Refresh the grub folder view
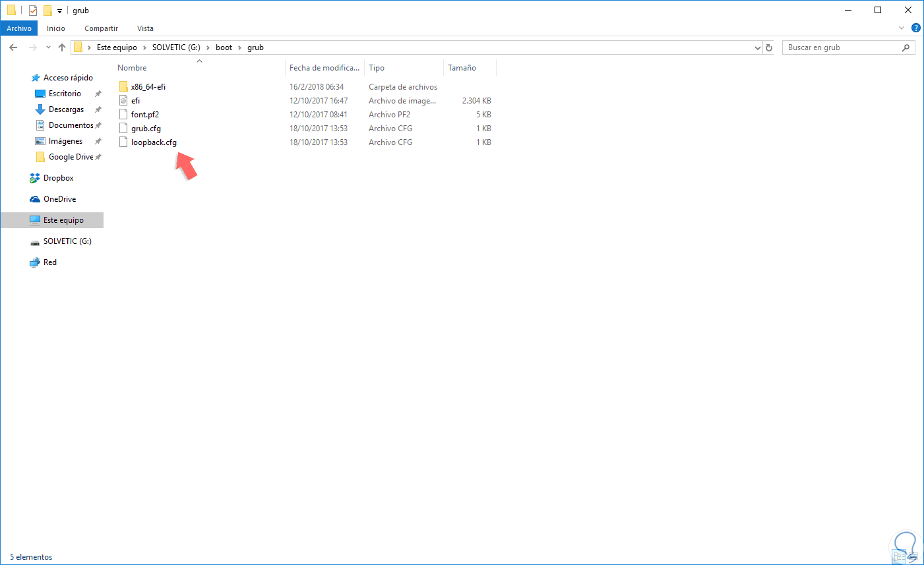 click(x=768, y=47)
